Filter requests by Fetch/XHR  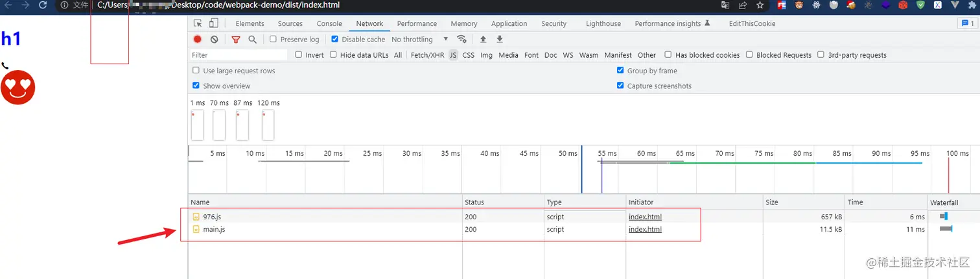point(428,55)
